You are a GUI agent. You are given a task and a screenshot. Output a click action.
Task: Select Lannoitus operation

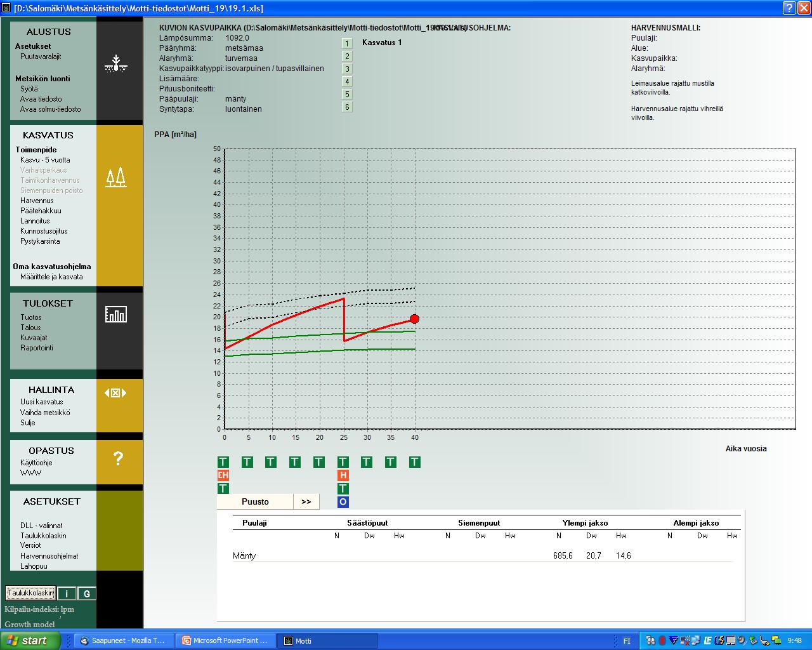(x=35, y=221)
